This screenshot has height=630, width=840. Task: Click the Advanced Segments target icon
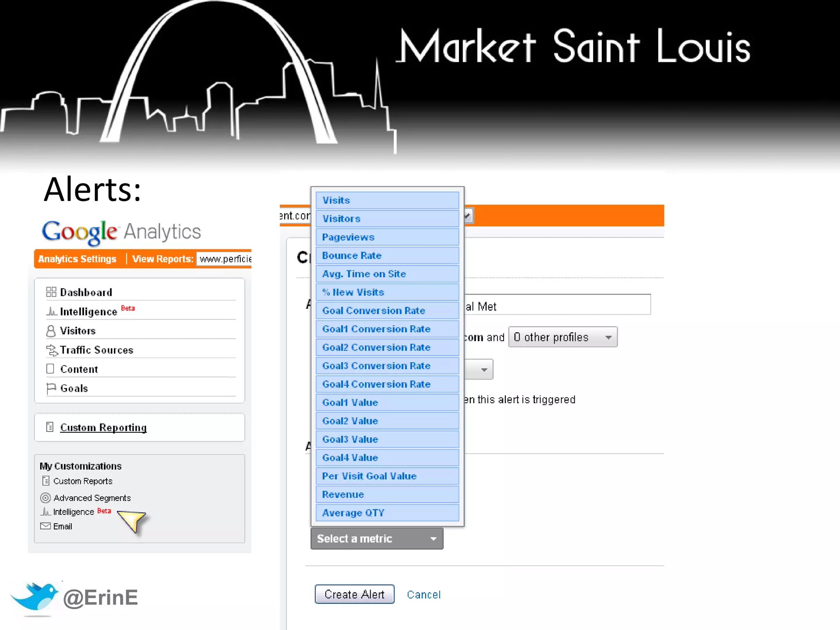46,498
